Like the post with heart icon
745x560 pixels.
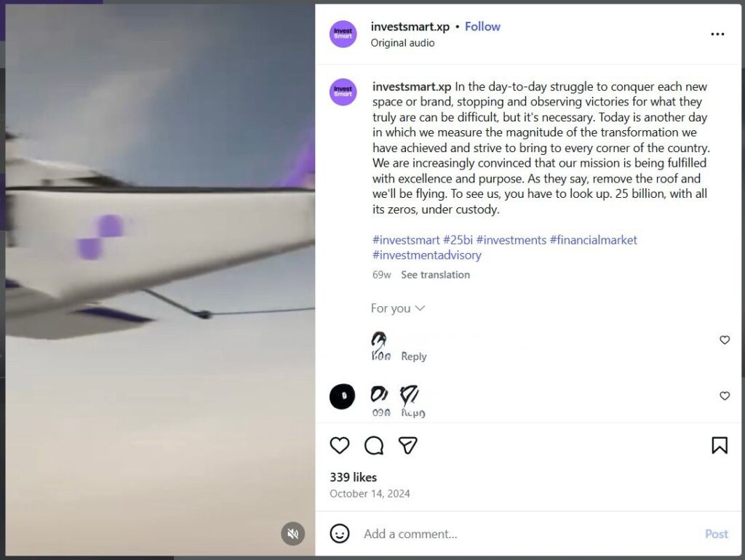[339, 445]
